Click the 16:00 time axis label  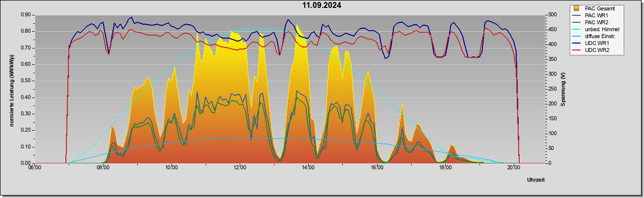(376, 168)
